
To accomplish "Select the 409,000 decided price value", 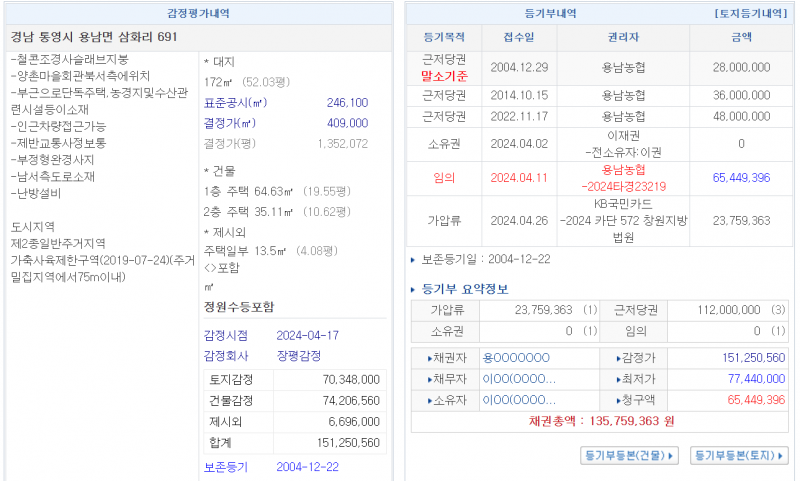I will tap(347, 123).
